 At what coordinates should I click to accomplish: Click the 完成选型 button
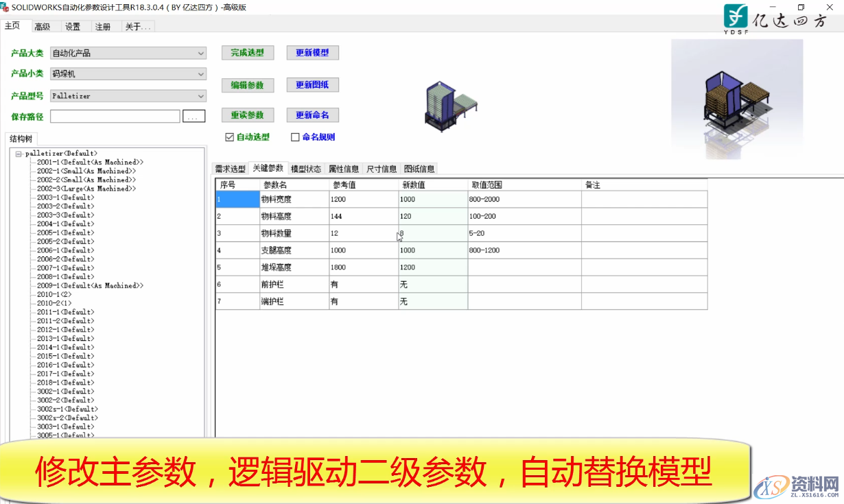pos(247,52)
